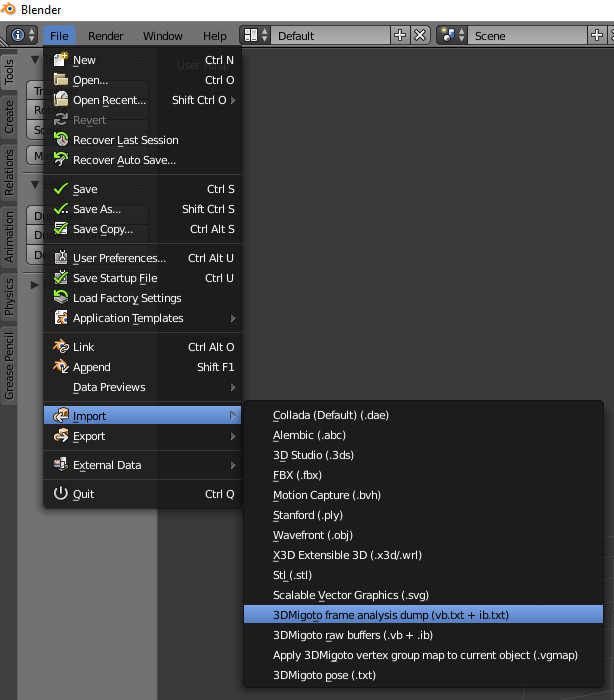Select 3DMigoto raw buffers (.vb + .ib)
Screen dimensions: 614x700
(x=423, y=635)
